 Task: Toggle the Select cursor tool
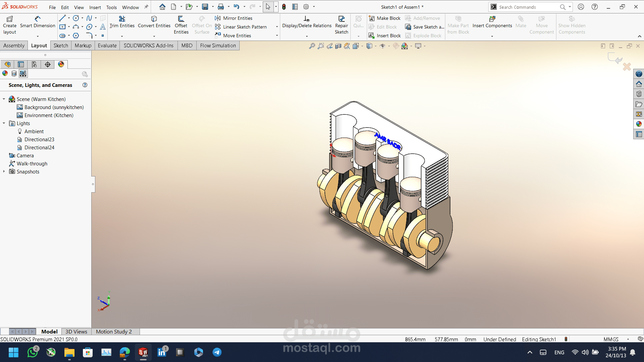click(x=268, y=7)
